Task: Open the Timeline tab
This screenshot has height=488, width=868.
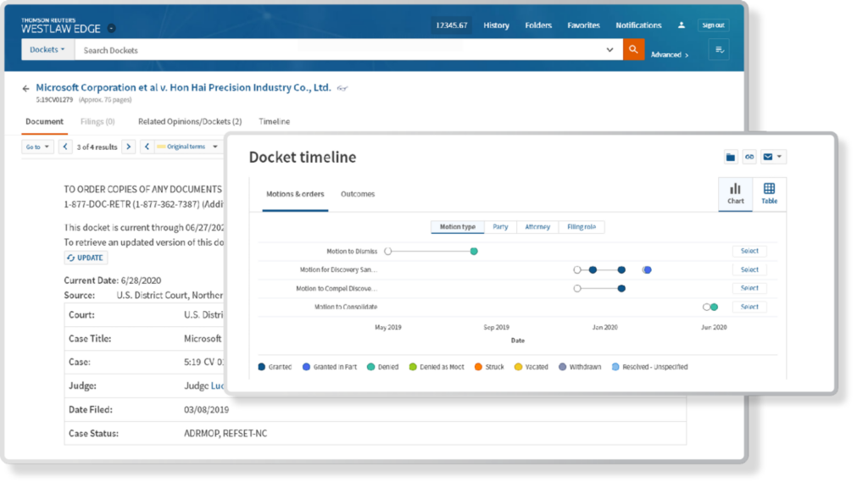Action: pyautogui.click(x=274, y=122)
